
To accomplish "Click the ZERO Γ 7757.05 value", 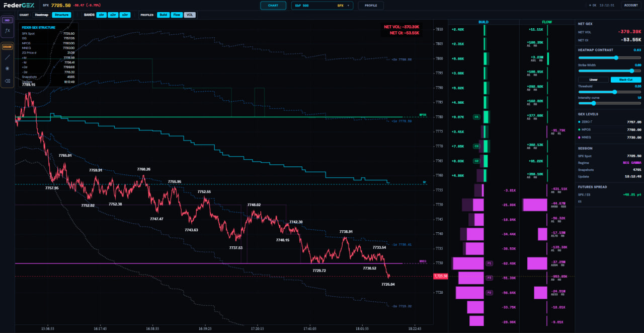I will pos(634,122).
